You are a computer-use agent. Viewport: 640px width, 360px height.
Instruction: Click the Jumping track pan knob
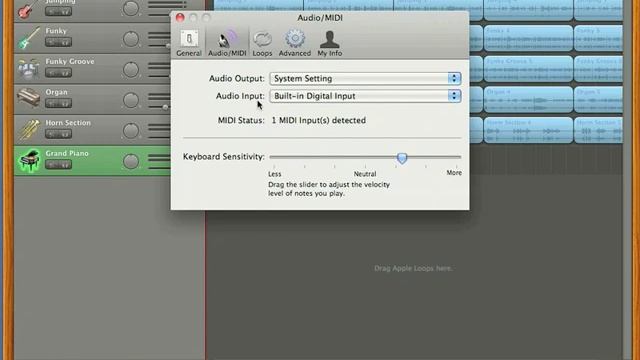pos(131,8)
